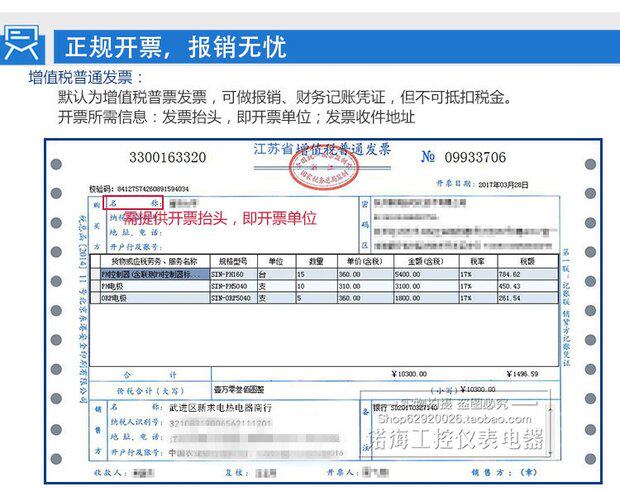Image resolution: width=620 pixels, height=491 pixels.
Task: Click the line starting "开票所需信息"
Action: tap(236, 117)
